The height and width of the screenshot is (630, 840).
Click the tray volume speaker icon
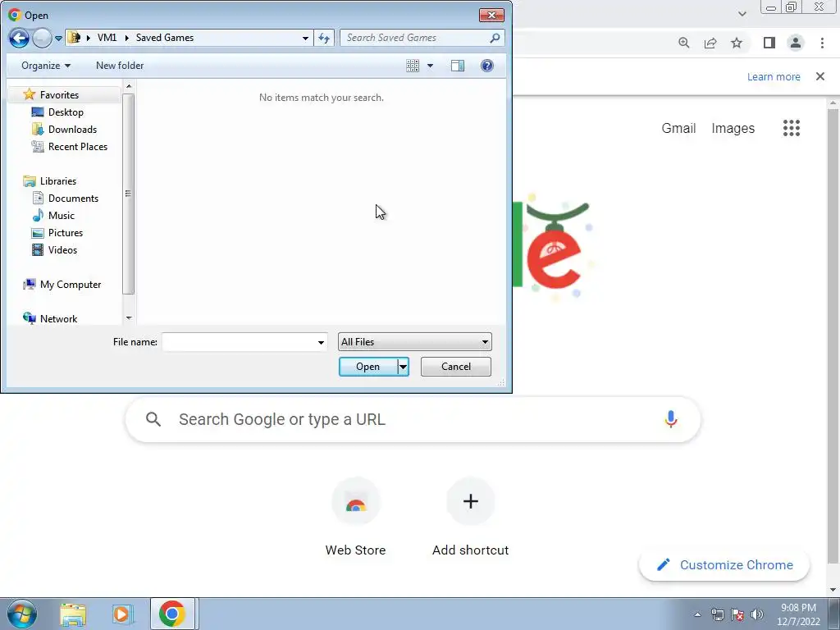tap(757, 614)
